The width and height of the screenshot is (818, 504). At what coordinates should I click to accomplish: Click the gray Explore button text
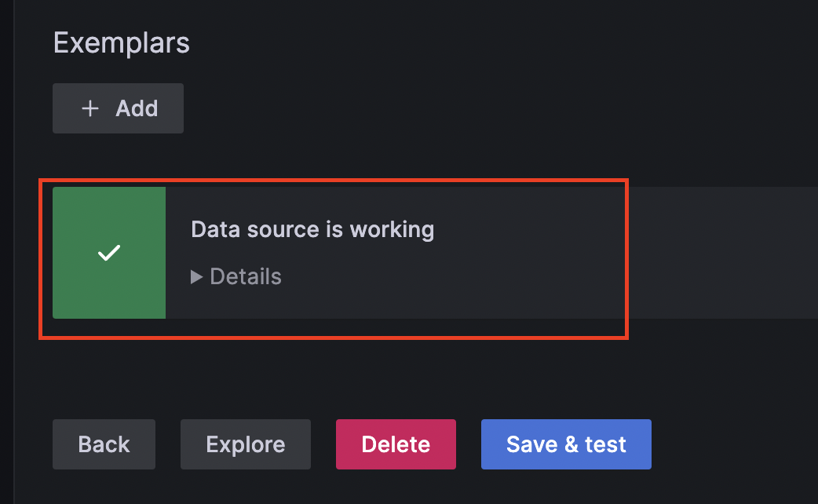pos(246,444)
